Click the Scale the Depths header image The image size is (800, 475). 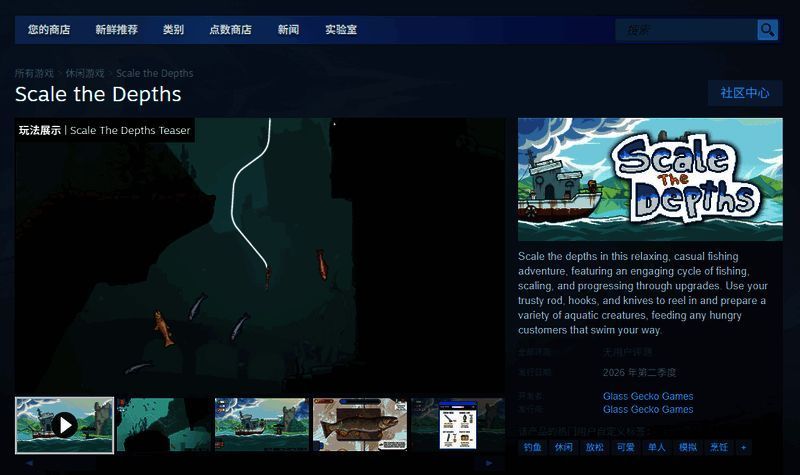click(x=650, y=179)
